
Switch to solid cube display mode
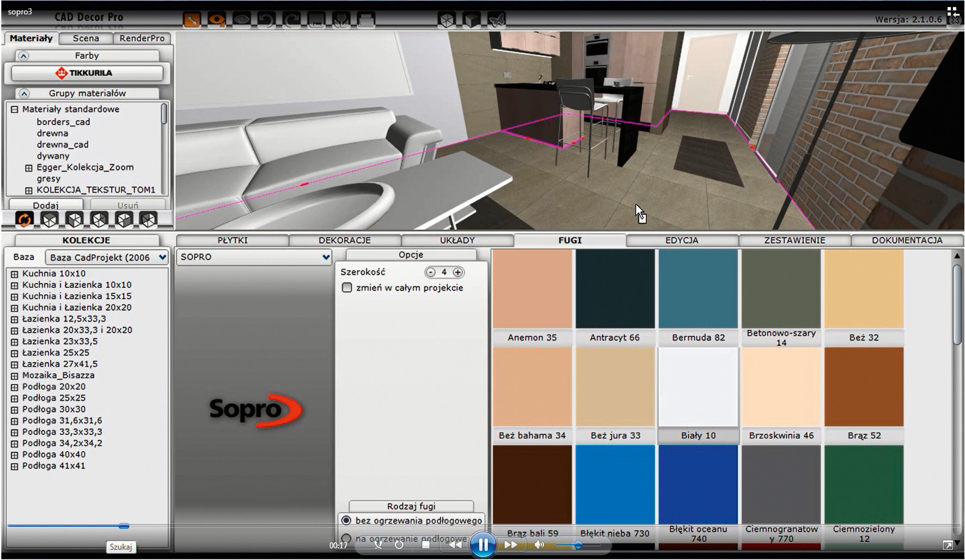[x=472, y=20]
